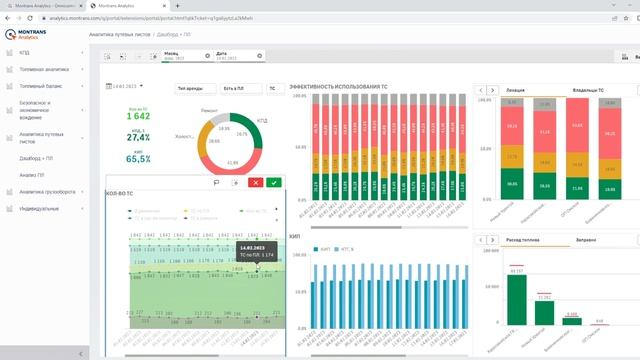640x360 pixels.
Task: Share this page from the address bar
Action: pyautogui.click(x=615, y=18)
